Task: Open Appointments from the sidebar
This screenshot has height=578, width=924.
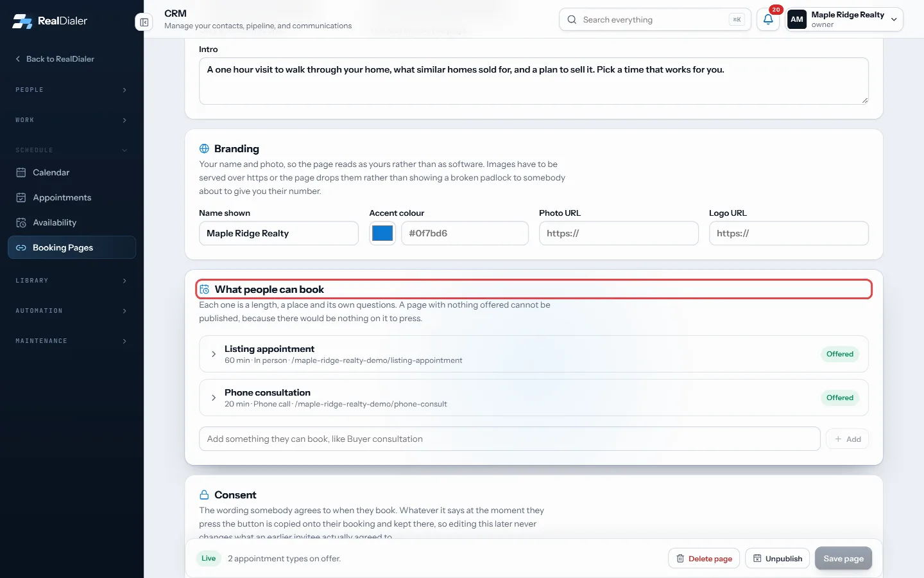Action: (72, 198)
